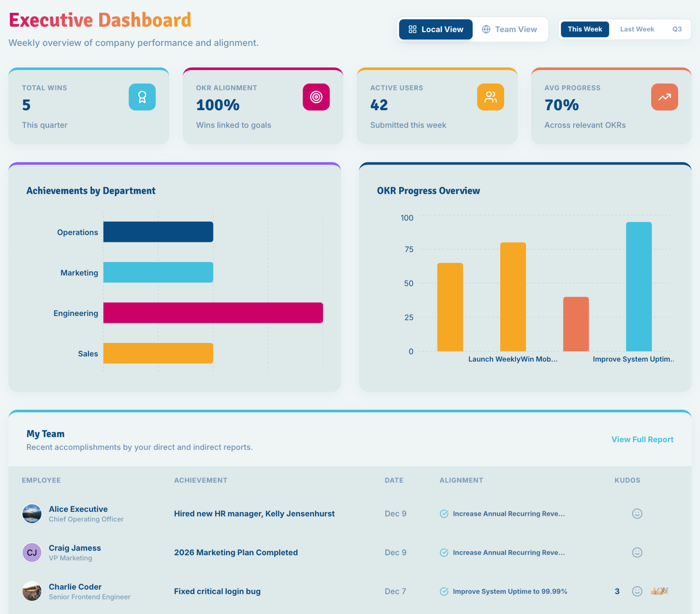The image size is (700, 614).
Task: Open the Charlie Coder employee name
Action: (x=75, y=587)
